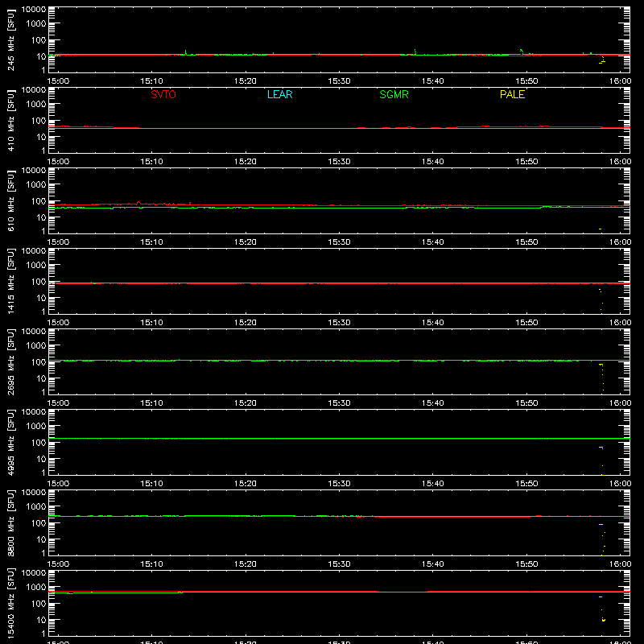The height and width of the screenshot is (644, 644).
Task: Click the red bump near 15:09 in 610 MHz plot
Action: click(x=138, y=203)
